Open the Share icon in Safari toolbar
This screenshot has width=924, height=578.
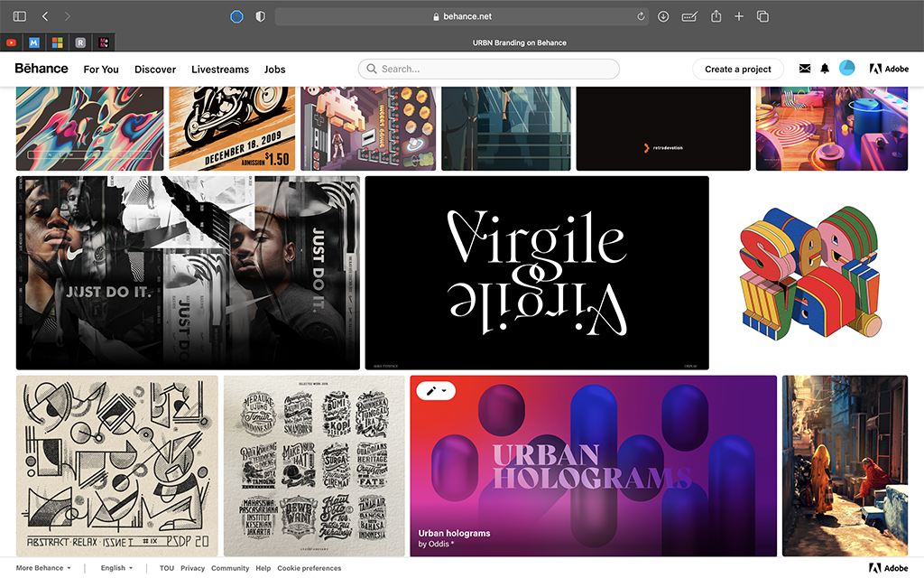point(716,16)
